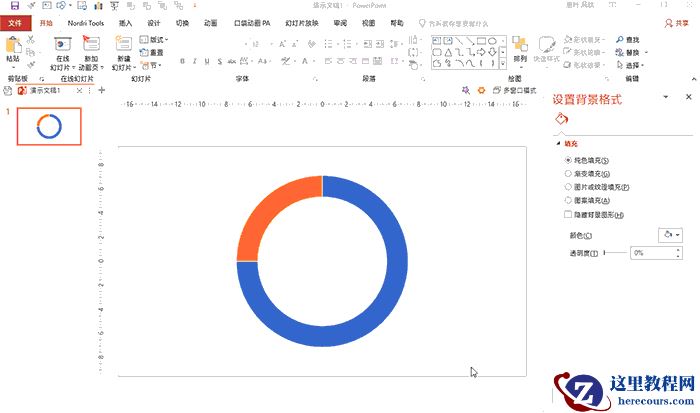
Task: Toggle Underline formatting
Action: [207, 61]
